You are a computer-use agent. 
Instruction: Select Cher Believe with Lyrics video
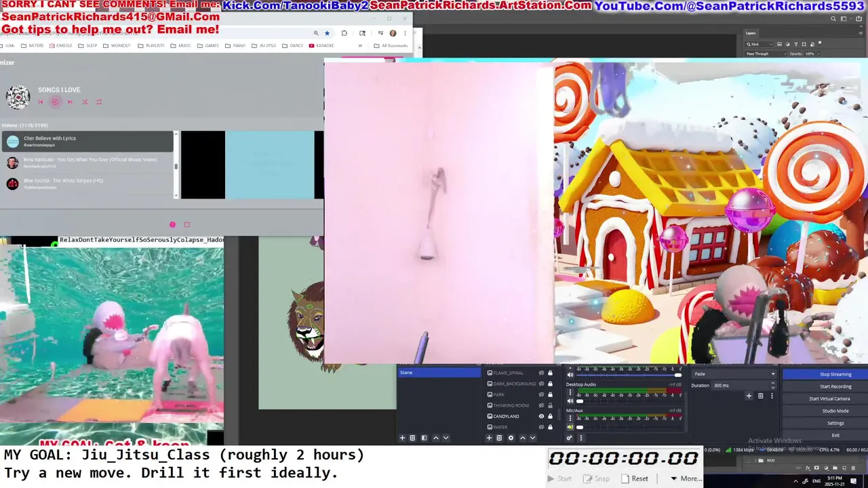pyautogui.click(x=87, y=141)
